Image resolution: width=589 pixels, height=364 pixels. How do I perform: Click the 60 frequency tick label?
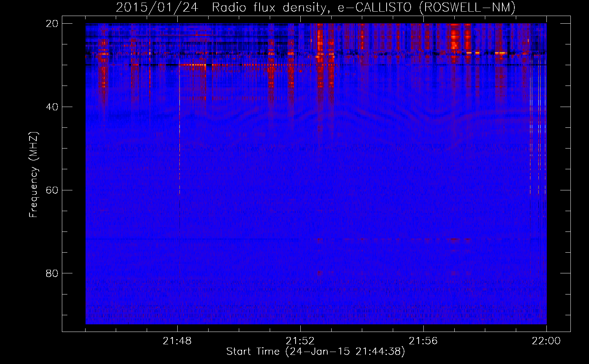52,190
